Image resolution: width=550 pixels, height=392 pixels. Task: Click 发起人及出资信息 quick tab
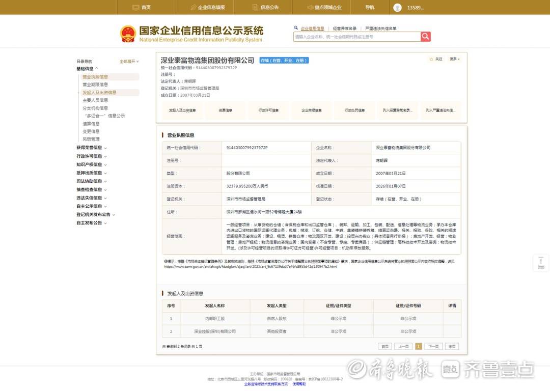[x=182, y=110]
